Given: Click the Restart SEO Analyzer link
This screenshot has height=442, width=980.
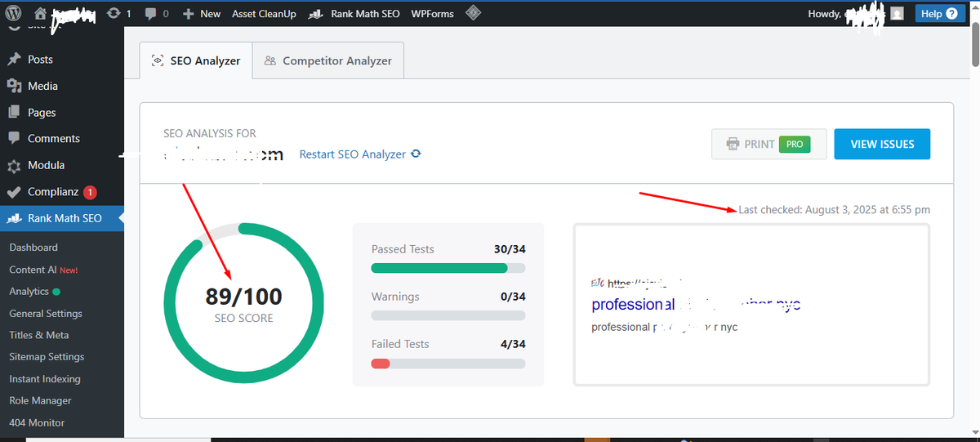Looking at the screenshot, I should tap(353, 154).
